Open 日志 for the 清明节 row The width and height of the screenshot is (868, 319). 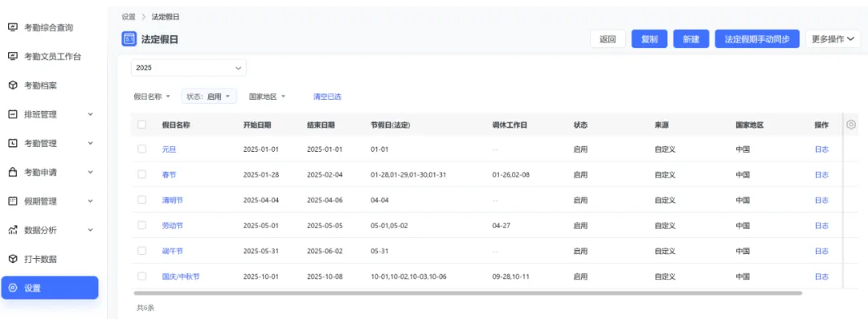point(821,201)
